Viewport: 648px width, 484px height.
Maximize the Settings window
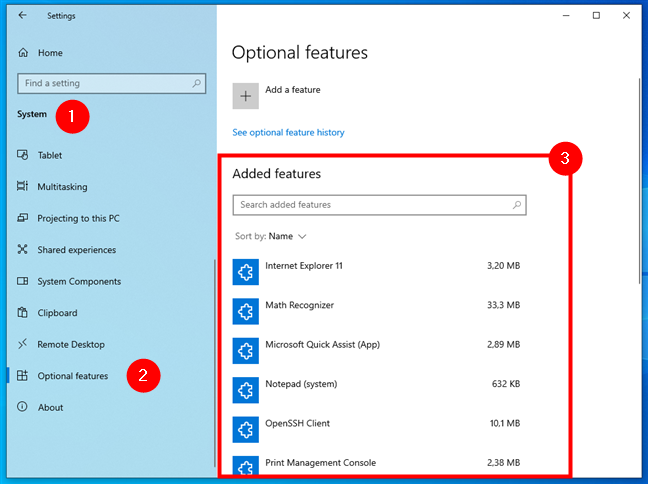pos(596,15)
